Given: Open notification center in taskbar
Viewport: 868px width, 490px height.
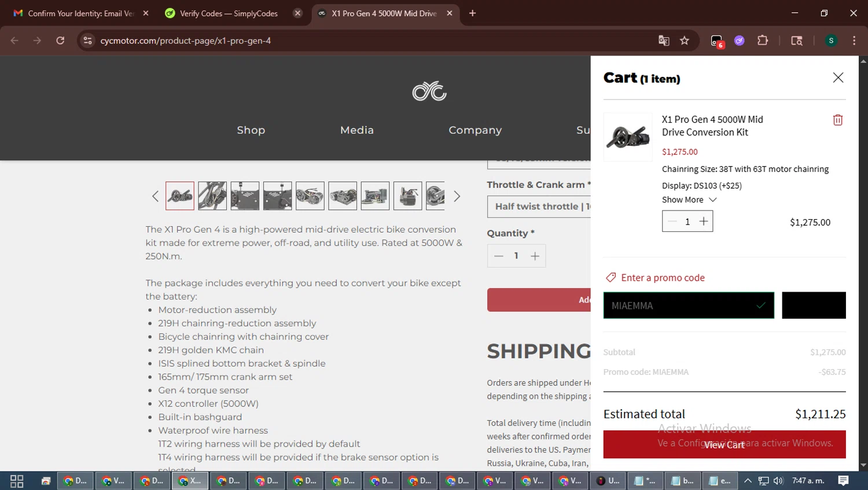Looking at the screenshot, I should tap(843, 481).
